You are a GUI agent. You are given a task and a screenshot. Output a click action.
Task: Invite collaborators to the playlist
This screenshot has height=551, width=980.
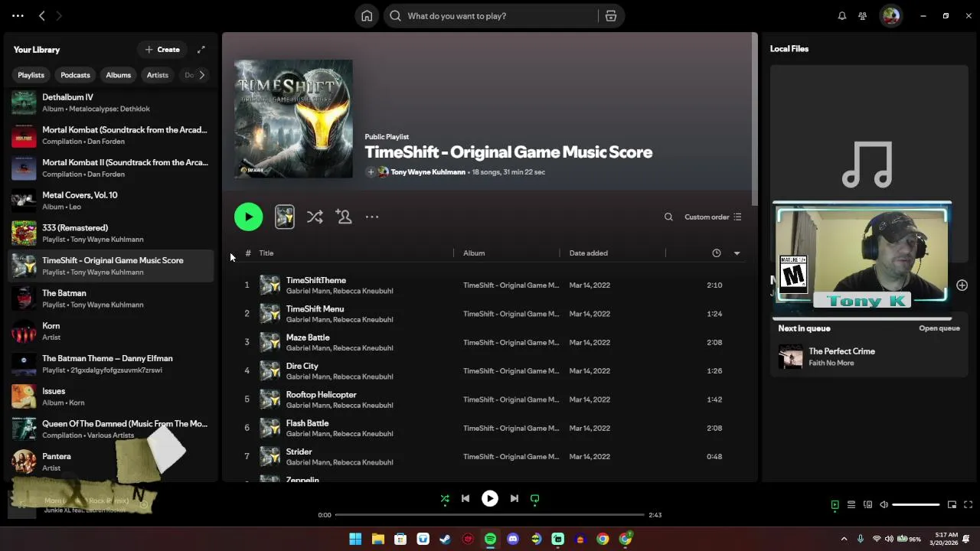point(344,217)
